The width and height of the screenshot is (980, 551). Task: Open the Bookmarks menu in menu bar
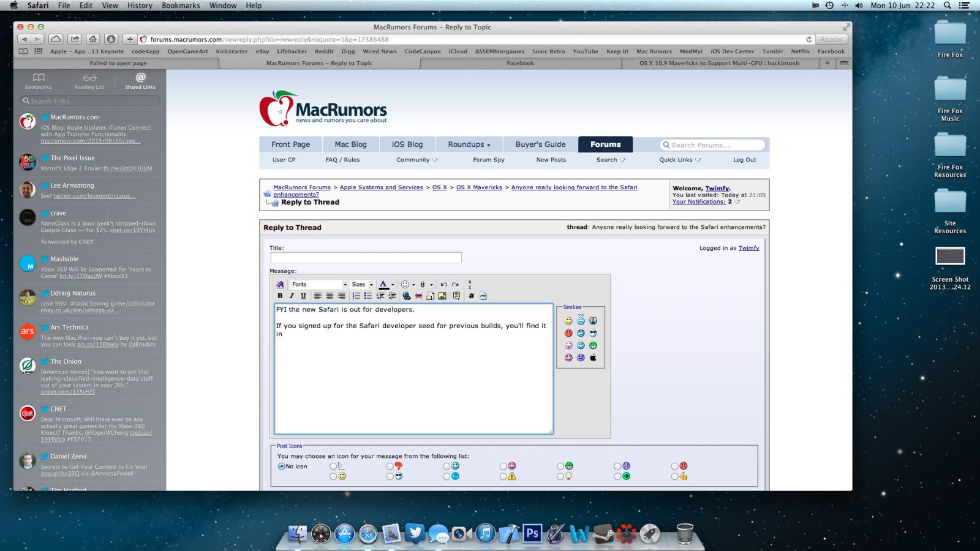pyautogui.click(x=181, y=6)
